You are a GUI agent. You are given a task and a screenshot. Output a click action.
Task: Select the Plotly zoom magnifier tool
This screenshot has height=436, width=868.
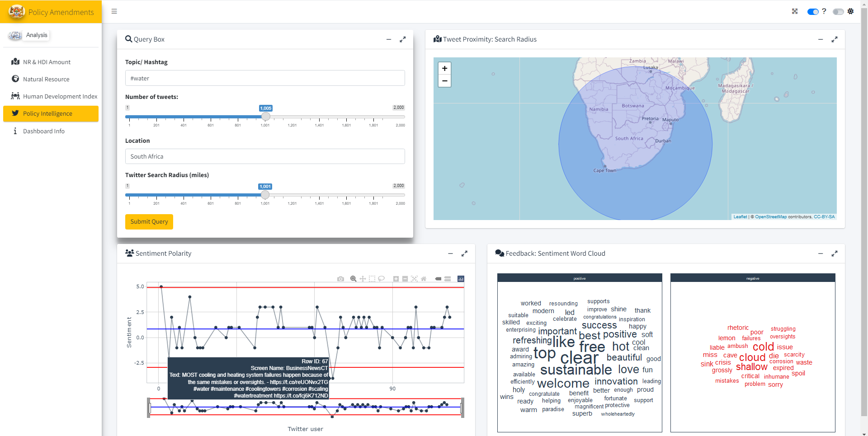(354, 279)
